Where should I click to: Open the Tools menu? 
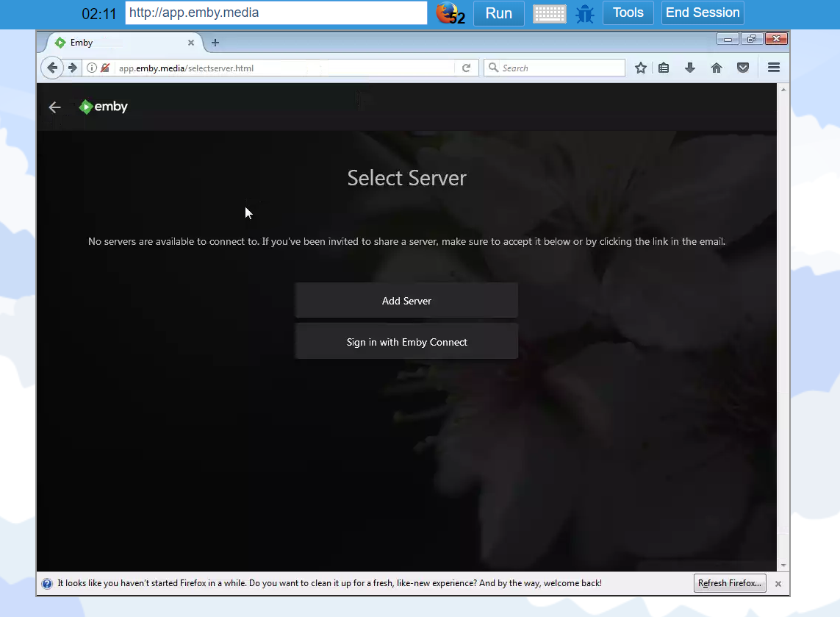(x=628, y=13)
